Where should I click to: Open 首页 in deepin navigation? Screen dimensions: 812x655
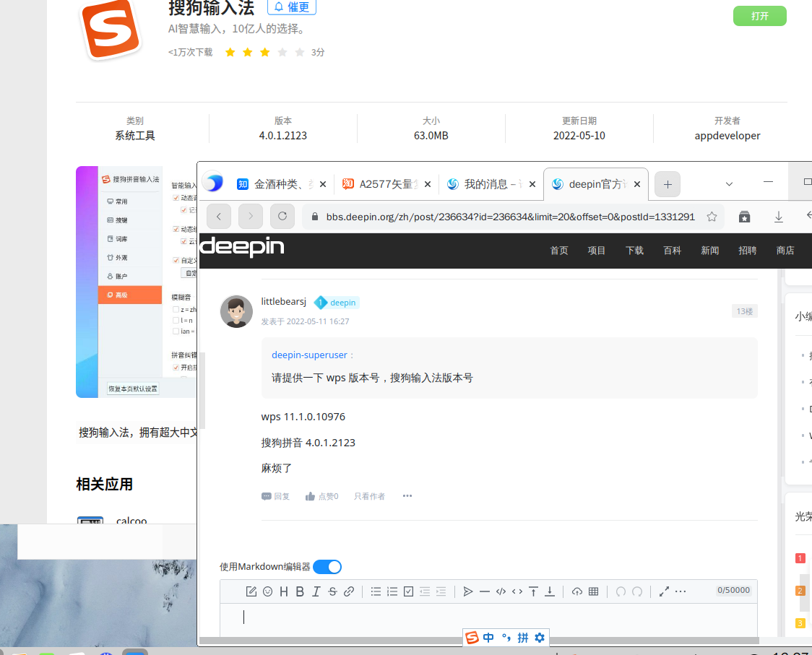point(558,251)
